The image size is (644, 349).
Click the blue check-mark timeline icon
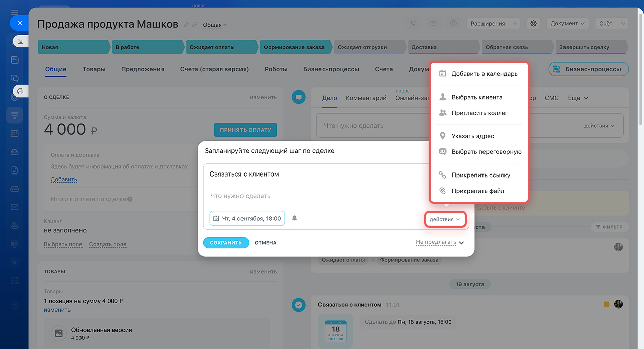pos(299,305)
